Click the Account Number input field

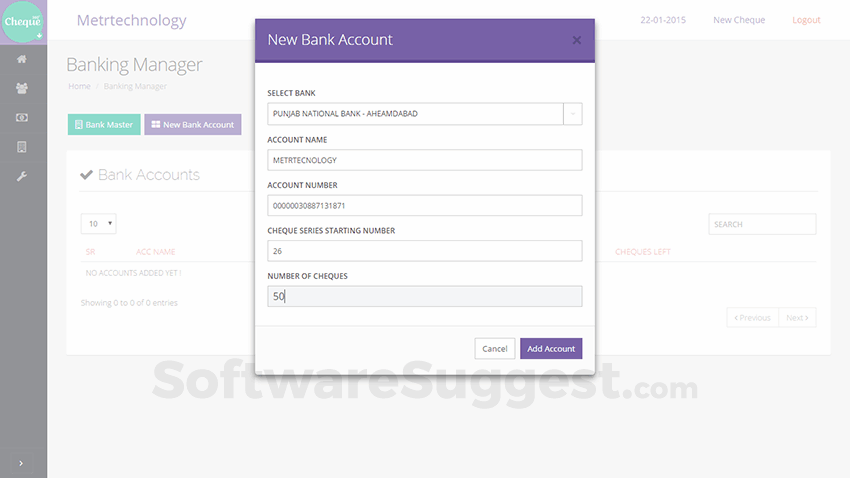click(424, 205)
